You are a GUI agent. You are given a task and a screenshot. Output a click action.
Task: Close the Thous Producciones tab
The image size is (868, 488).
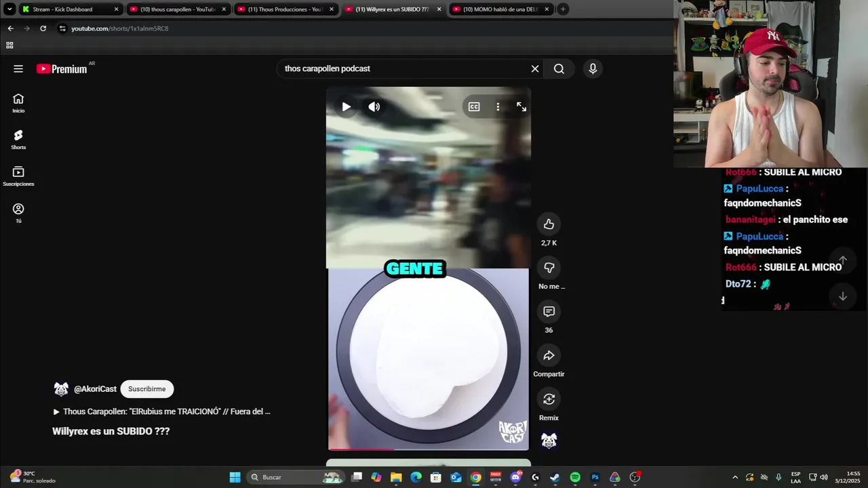332,9
